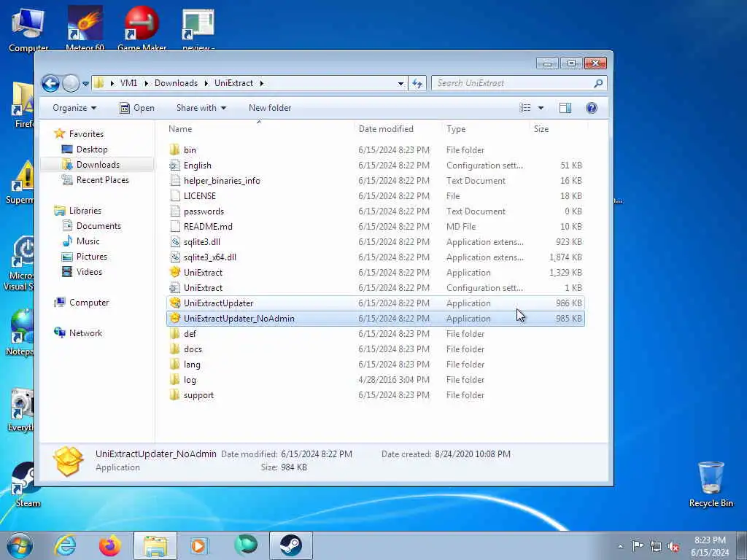Select the bin folder icon
Image resolution: width=747 pixels, height=560 pixels.
coord(175,150)
